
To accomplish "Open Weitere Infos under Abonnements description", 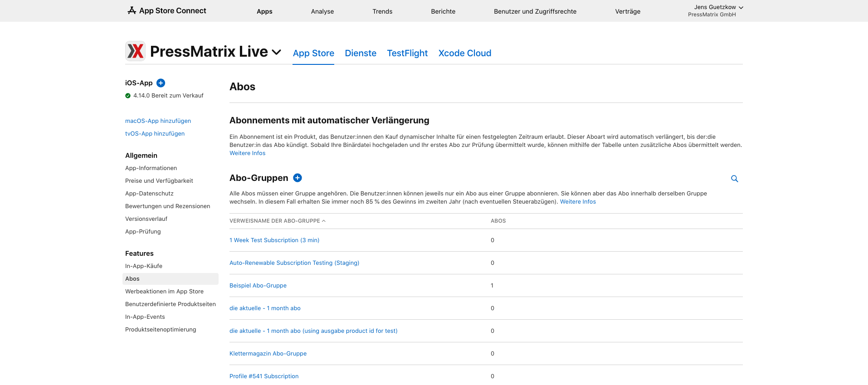I will coord(247,153).
